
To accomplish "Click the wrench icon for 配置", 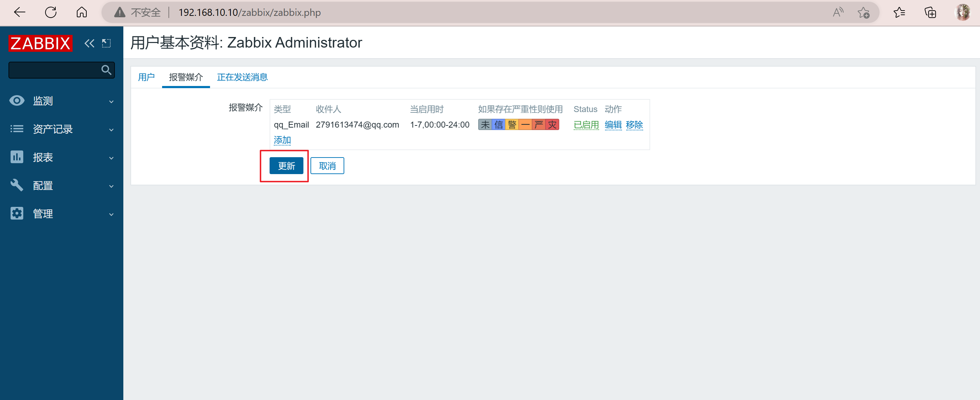I will (17, 185).
